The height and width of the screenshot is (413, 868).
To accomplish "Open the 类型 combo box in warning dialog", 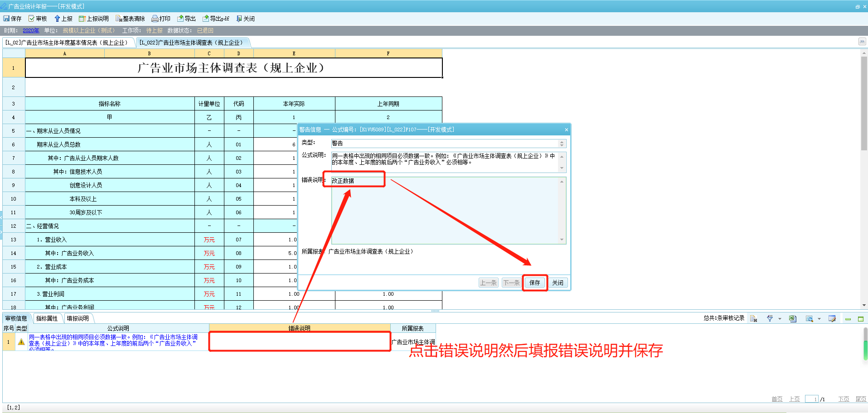I will [x=448, y=144].
